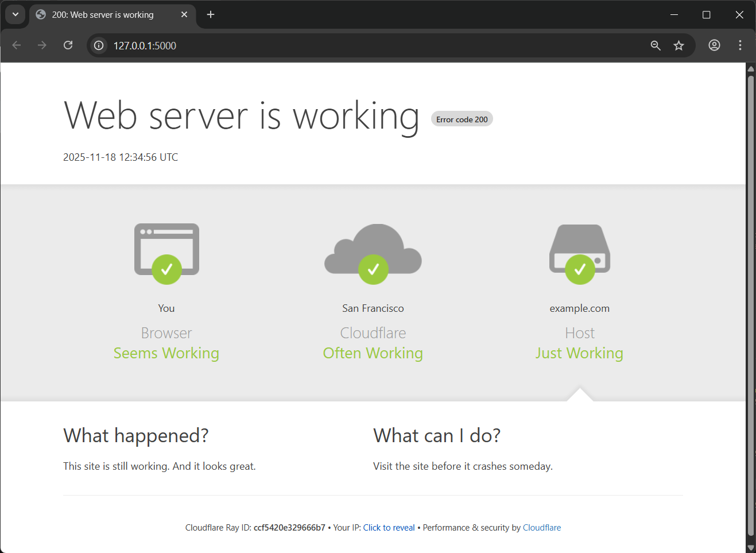Click the zoom magnifier icon in address bar
This screenshot has height=553, width=756.
656,45
